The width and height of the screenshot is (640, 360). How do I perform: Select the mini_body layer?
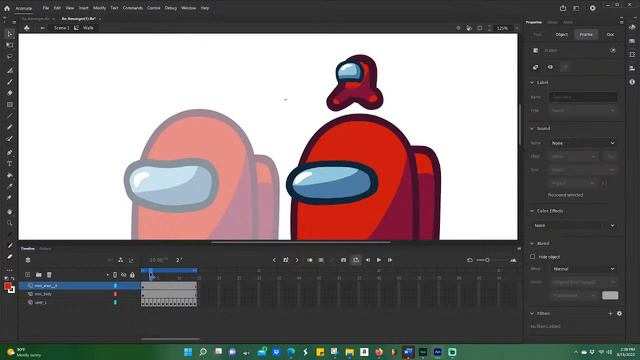coord(43,294)
